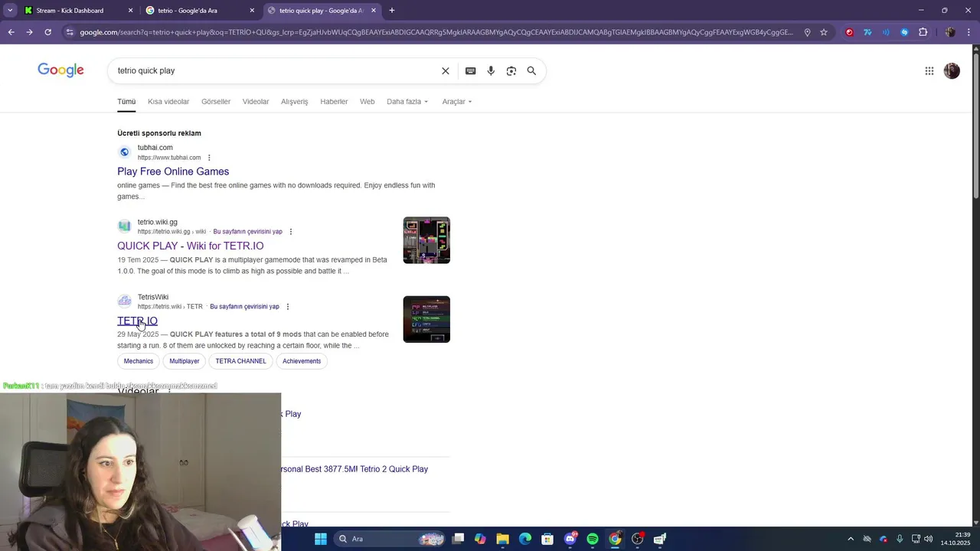Open the TETR.IO TetrisWiki result link
Image resolution: width=980 pixels, height=551 pixels.
click(x=138, y=321)
